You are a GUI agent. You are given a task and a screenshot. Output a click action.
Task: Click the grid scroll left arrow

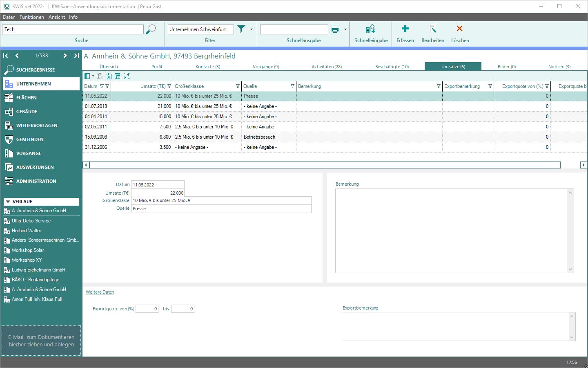click(x=86, y=165)
